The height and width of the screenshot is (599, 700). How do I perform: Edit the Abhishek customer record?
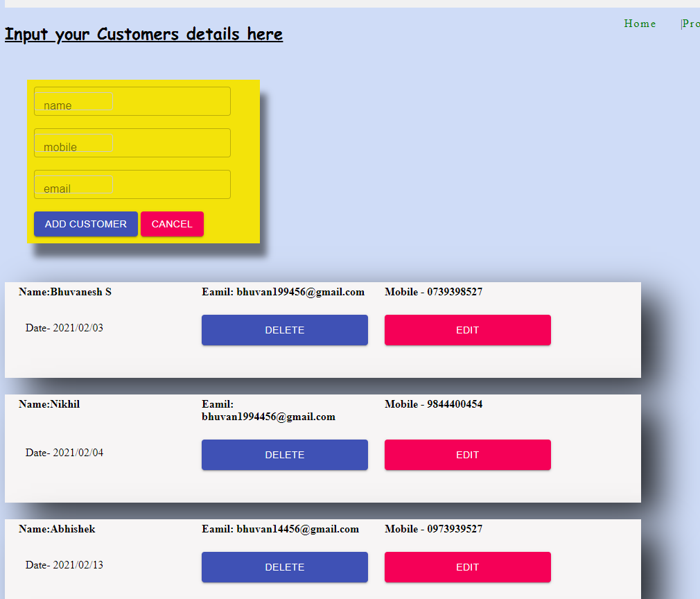coord(467,567)
